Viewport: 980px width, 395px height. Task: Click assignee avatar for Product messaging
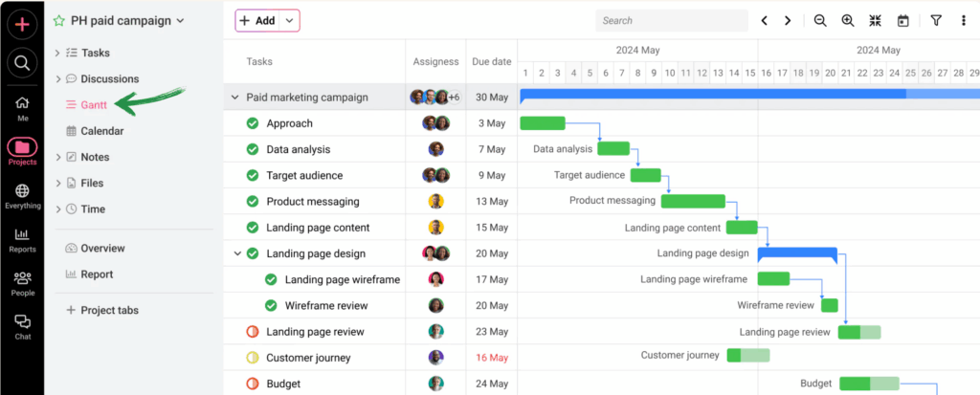pyautogui.click(x=435, y=201)
